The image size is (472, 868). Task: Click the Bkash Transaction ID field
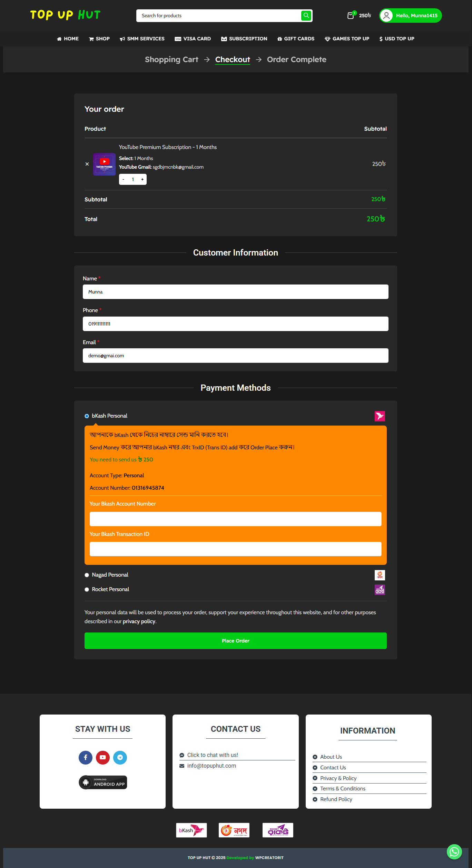(235, 549)
